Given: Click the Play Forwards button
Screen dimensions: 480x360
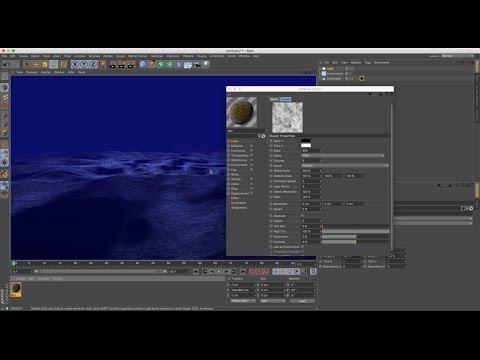Looking at the screenshot, I should click(x=219, y=272).
